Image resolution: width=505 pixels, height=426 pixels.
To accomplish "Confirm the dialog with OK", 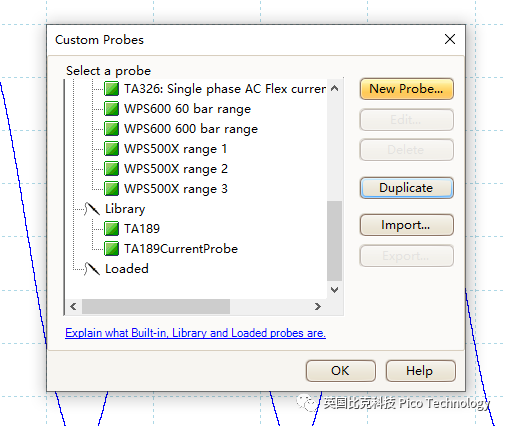I will pos(341,371).
